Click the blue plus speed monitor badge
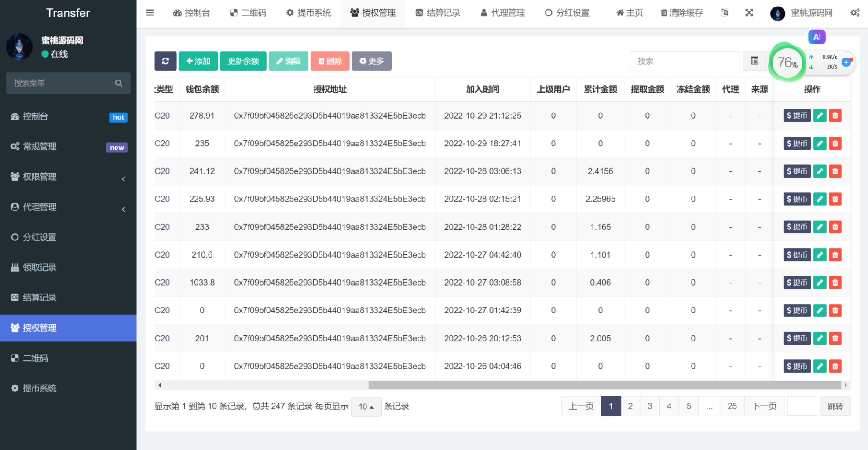This screenshot has height=450, width=868. [x=846, y=62]
